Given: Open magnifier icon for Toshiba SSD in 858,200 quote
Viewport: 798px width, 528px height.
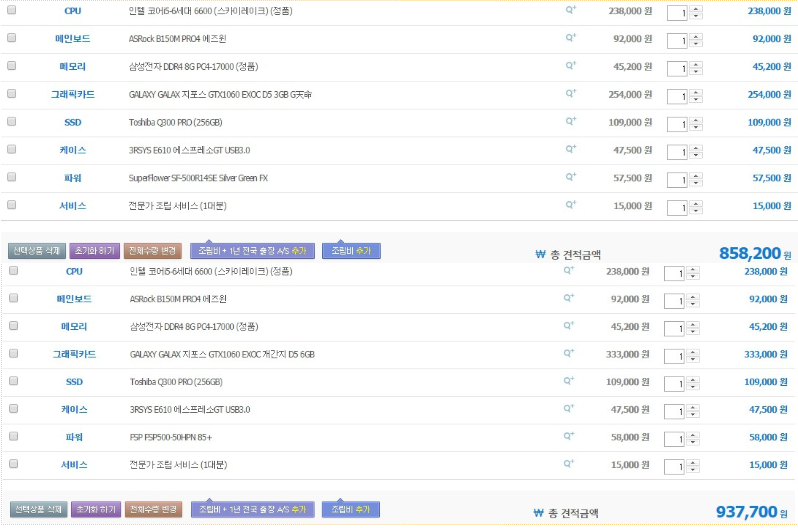Looking at the screenshot, I should pyautogui.click(x=571, y=121).
